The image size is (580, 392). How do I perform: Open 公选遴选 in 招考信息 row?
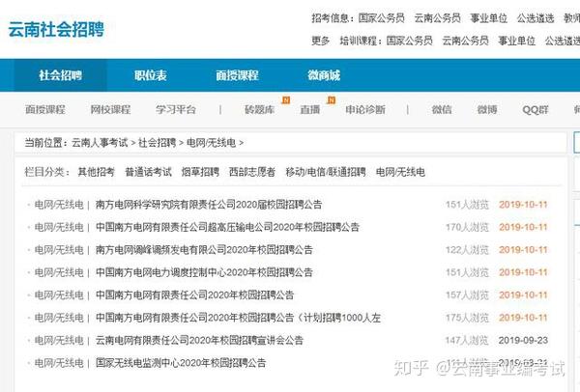point(536,18)
